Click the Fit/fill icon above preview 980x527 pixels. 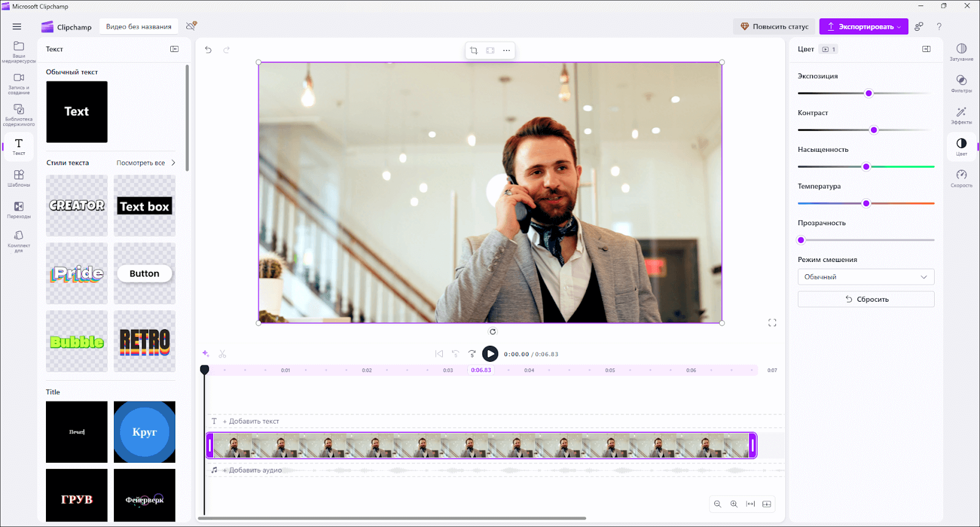(x=490, y=50)
